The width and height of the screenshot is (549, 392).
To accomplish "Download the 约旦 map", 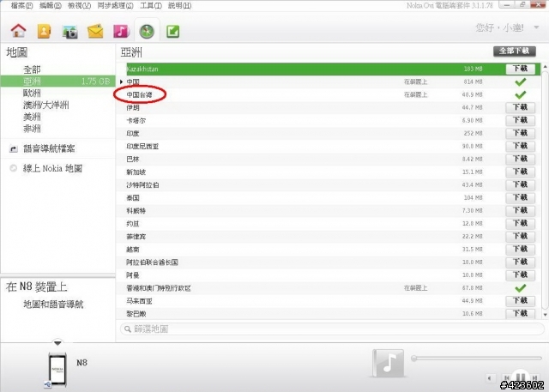I will [x=521, y=224].
